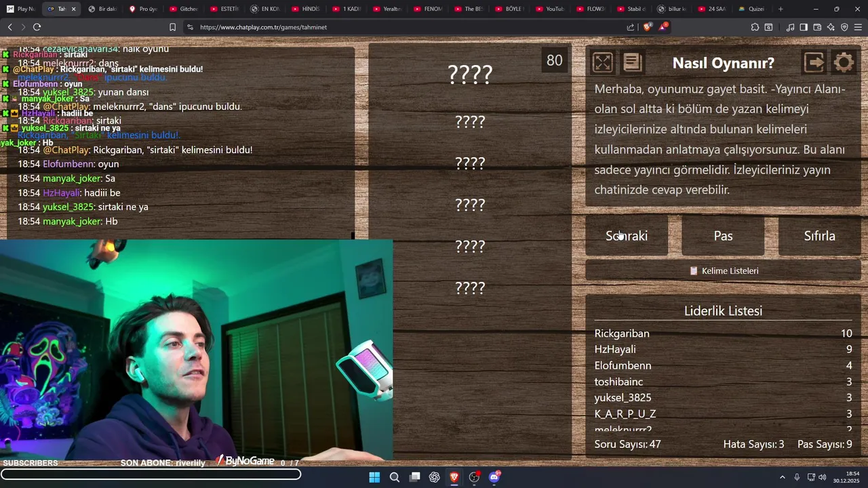868x488 pixels.
Task: Click the Pas button
Action: pos(723,236)
